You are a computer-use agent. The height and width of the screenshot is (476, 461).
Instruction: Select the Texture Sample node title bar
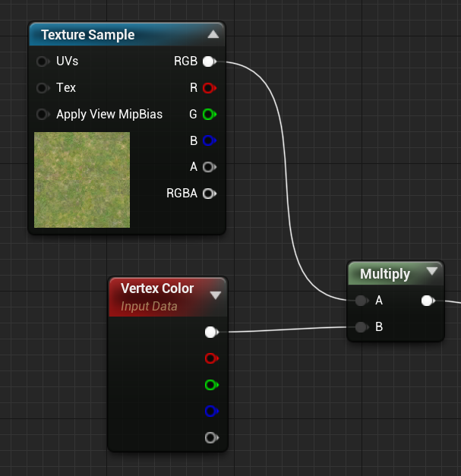127,34
